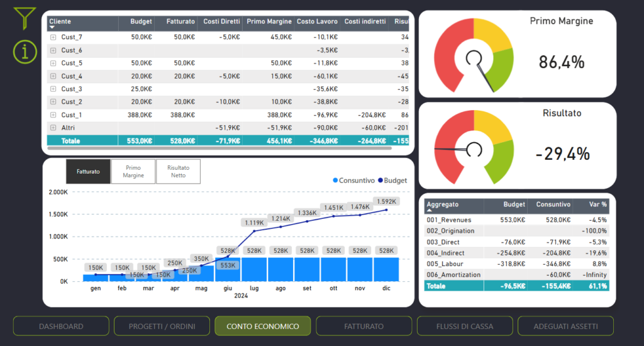This screenshot has height=346, width=644.
Task: Open the FLUSSI DI CASSA page
Action: point(465,326)
